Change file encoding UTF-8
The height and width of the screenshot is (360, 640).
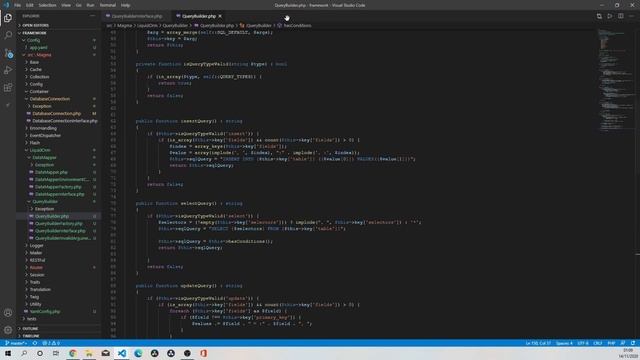pos(583,343)
